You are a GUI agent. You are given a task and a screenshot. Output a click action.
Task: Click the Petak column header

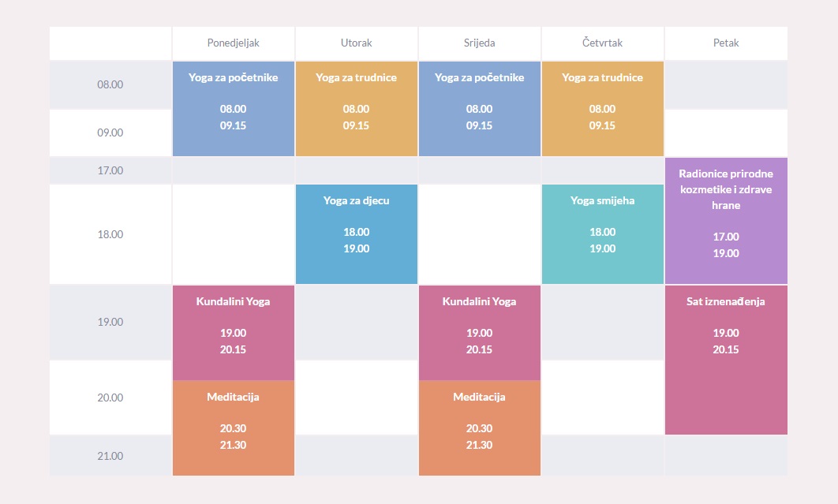click(726, 43)
